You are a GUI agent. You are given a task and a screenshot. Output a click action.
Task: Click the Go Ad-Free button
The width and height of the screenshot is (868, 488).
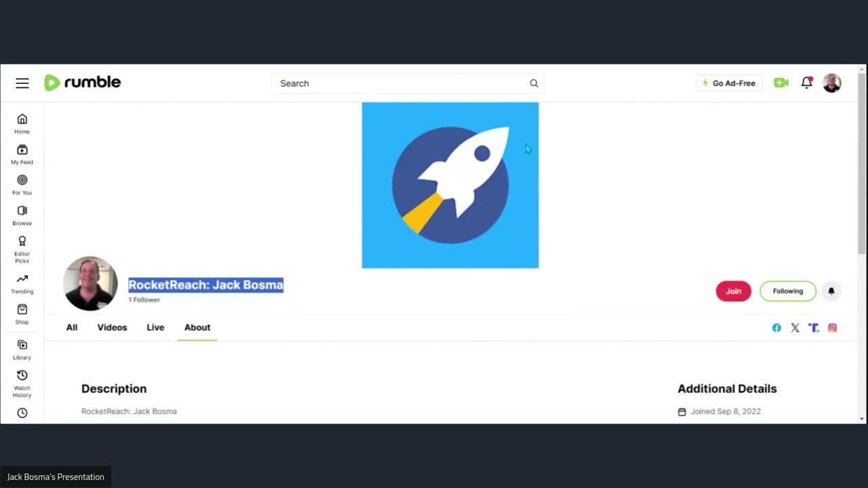[x=729, y=83]
